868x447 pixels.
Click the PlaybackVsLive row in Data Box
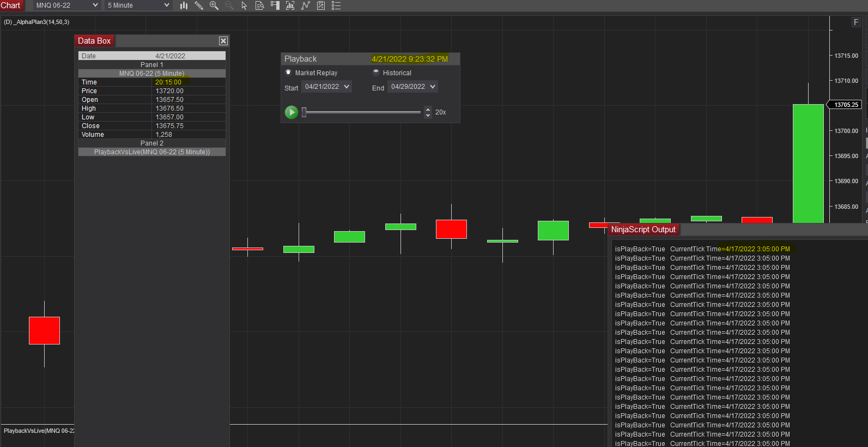152,152
